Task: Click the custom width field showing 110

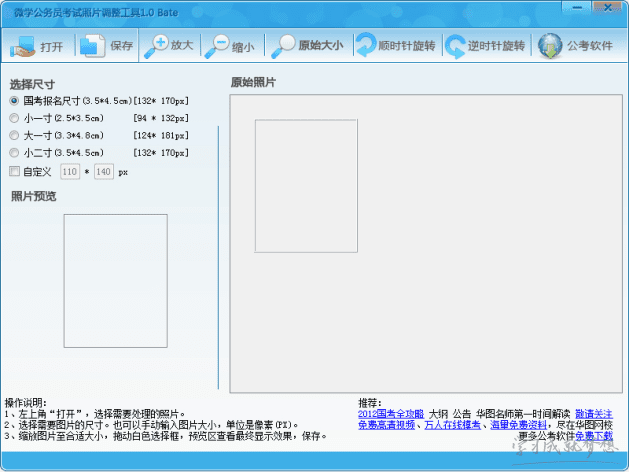Action: (x=70, y=172)
